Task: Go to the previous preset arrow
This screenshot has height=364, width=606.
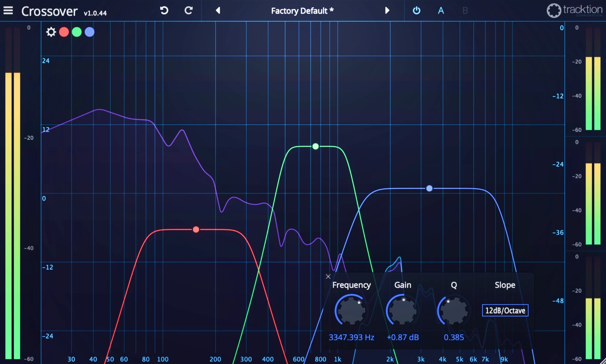Action: click(218, 11)
